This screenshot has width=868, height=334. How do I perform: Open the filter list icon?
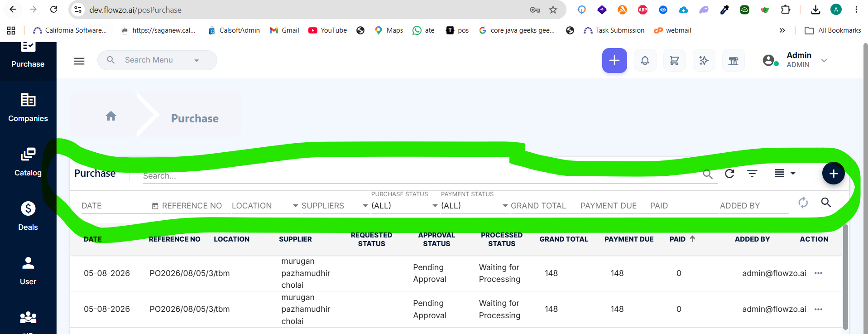(752, 174)
